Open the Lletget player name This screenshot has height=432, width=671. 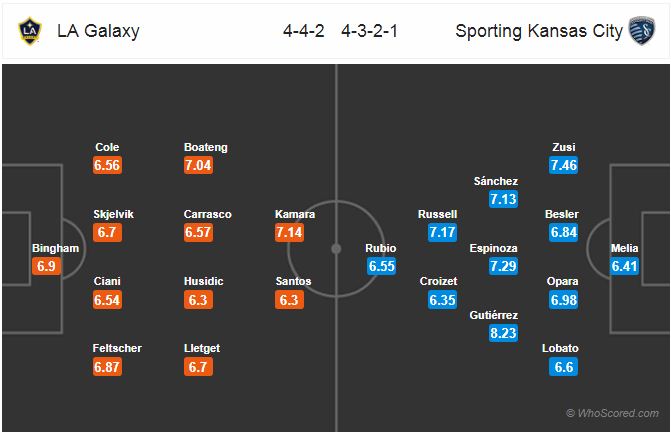tap(202, 348)
